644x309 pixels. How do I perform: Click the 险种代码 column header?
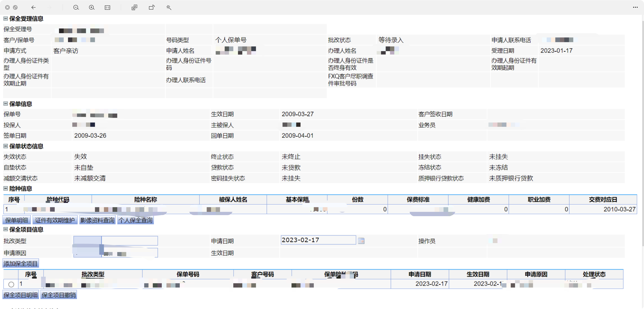point(58,199)
